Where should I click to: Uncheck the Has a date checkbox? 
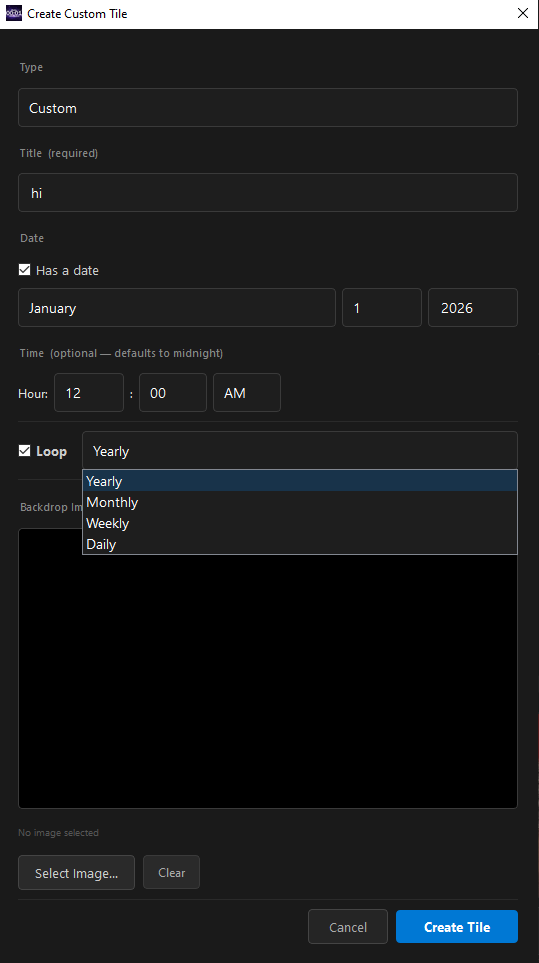[x=25, y=270]
